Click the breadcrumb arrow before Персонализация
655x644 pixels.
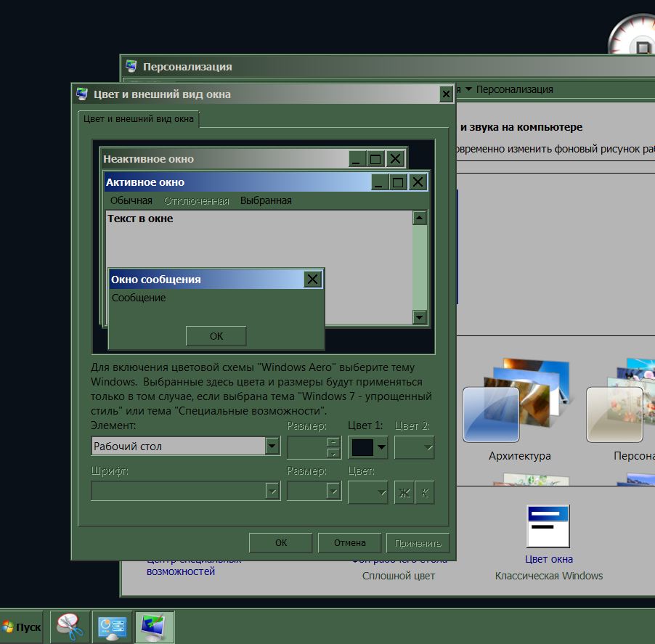(x=468, y=89)
